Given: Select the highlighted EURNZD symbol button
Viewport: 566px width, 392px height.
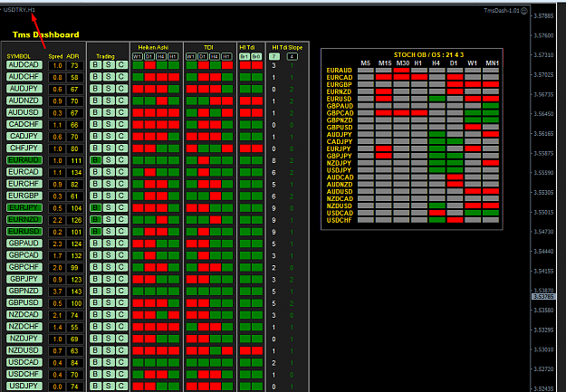Looking at the screenshot, I should click(24, 220).
